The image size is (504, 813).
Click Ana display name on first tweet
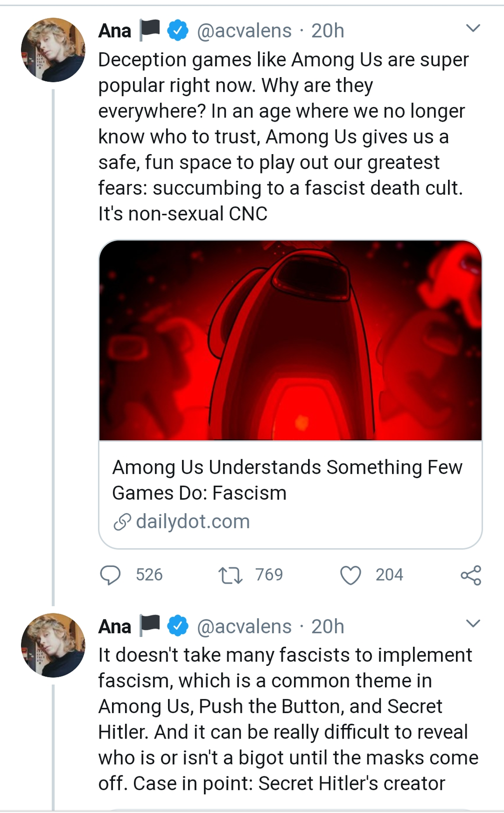[x=114, y=31]
